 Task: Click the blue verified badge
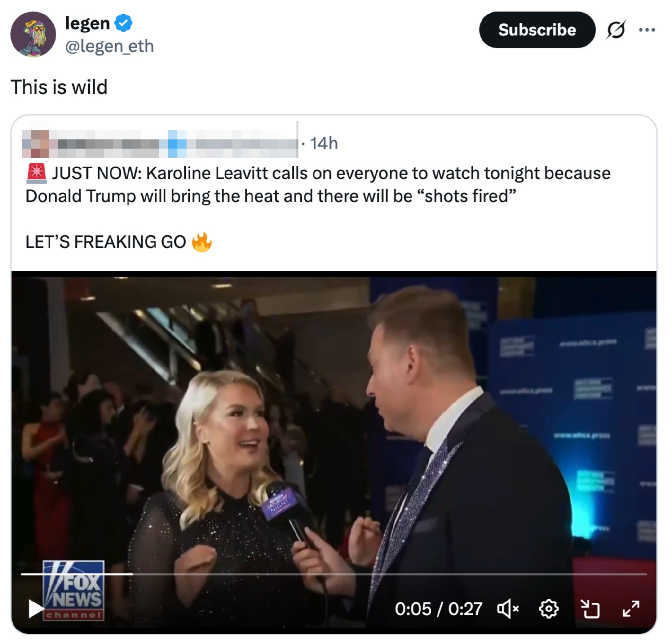coord(123,23)
